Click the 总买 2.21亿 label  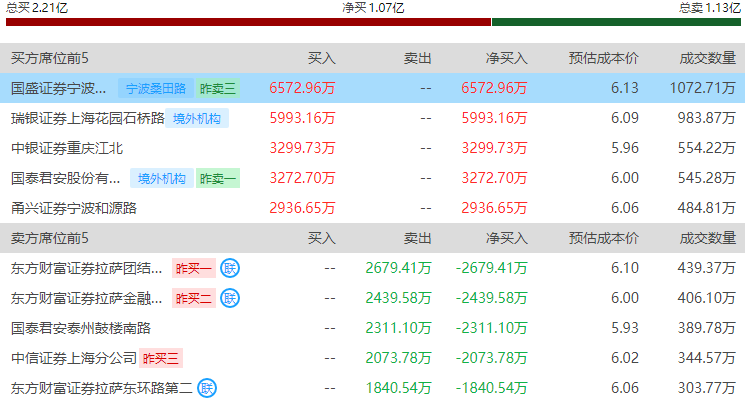click(37, 8)
